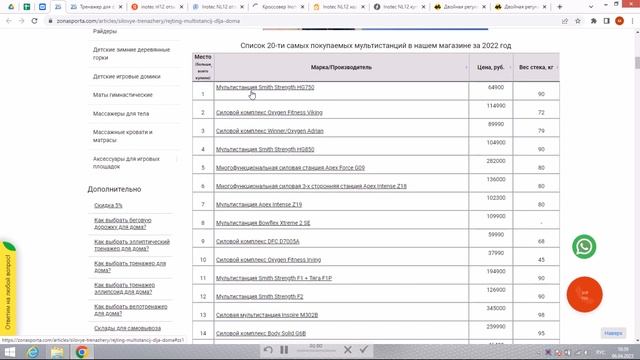This screenshot has width=640, height=360.
Task: Click the red callback phone button
Action: (584, 294)
